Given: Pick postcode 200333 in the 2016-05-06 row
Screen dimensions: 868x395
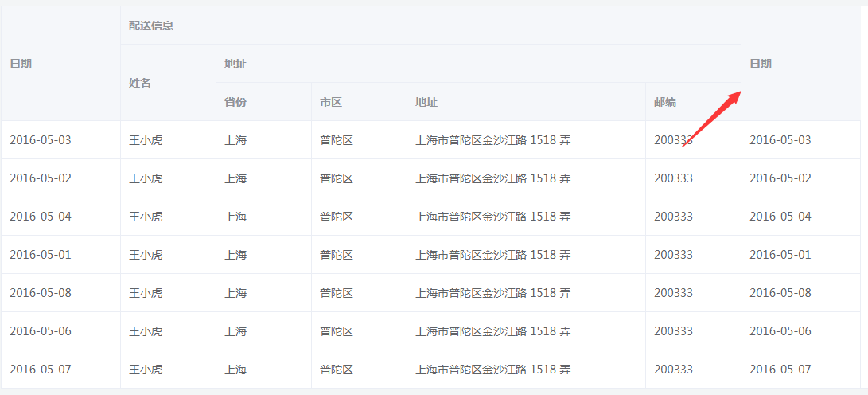Looking at the screenshot, I should pos(673,331).
